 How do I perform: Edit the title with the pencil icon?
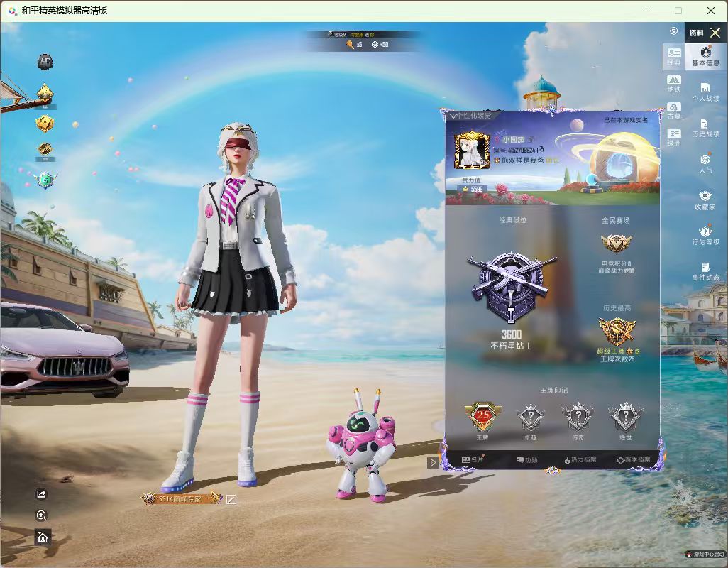coord(231,500)
